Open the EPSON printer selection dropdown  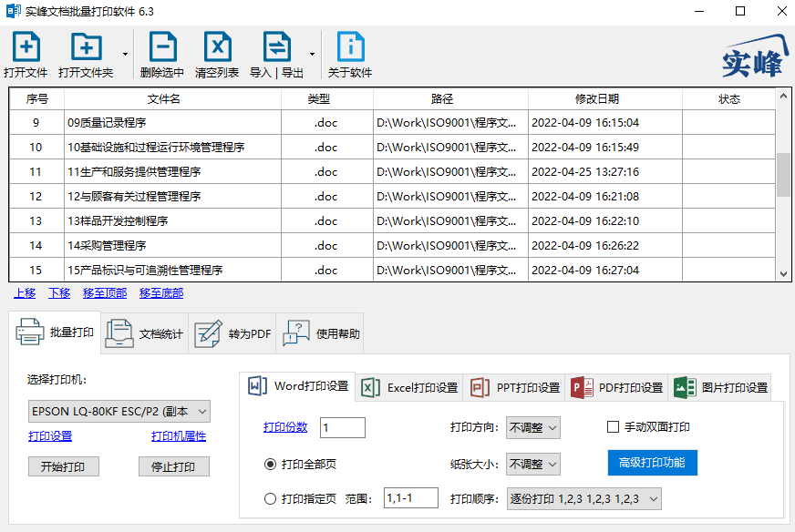click(x=119, y=412)
